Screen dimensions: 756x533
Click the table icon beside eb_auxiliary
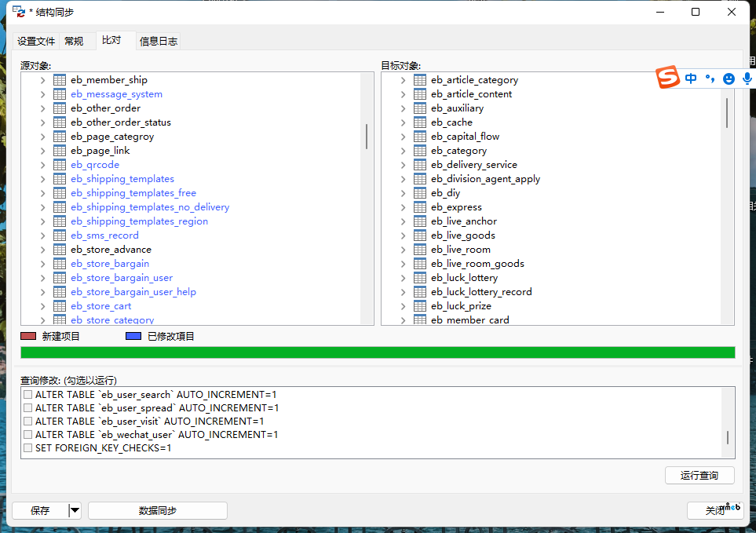click(420, 108)
